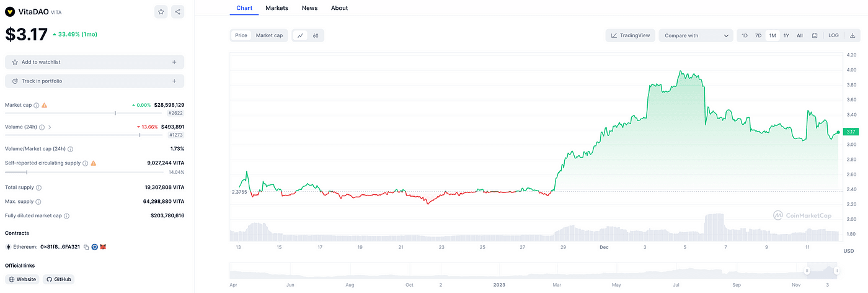
Task: Open the Compare with dropdown
Action: 696,35
